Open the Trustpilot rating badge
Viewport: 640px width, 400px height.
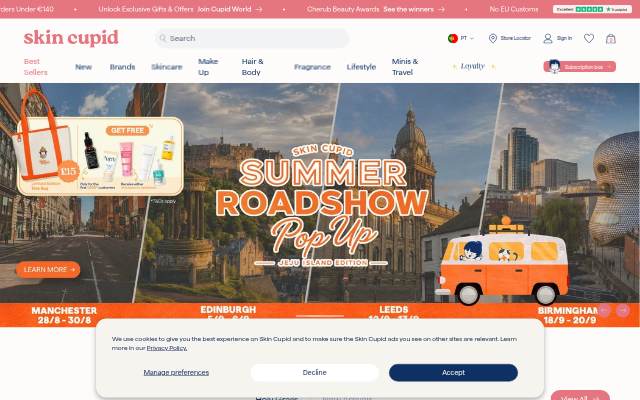(592, 9)
